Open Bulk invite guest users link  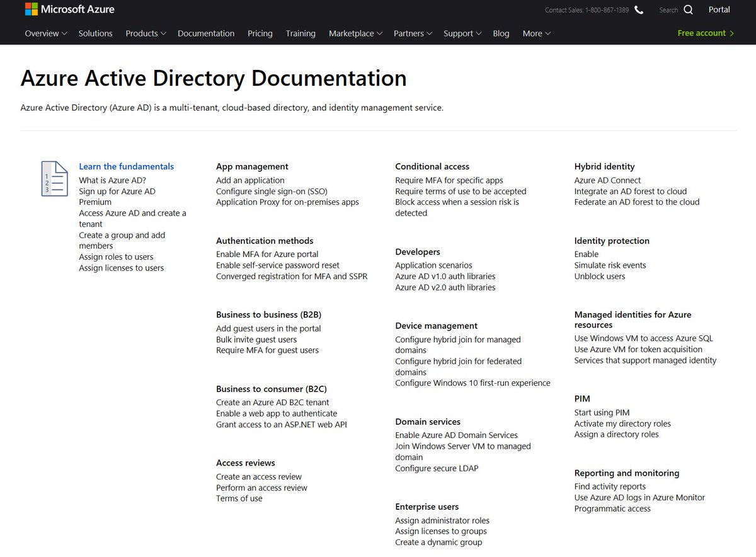(256, 340)
